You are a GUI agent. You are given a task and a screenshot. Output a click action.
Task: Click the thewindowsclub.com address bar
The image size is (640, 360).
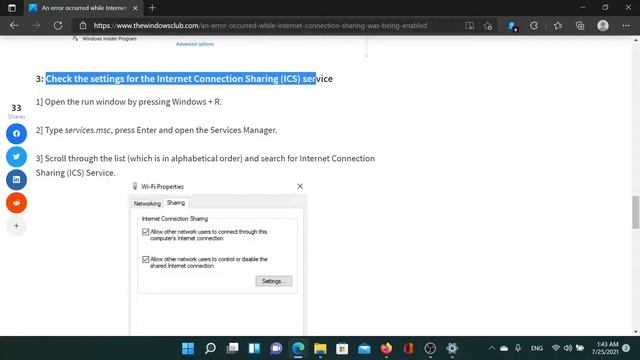260,25
